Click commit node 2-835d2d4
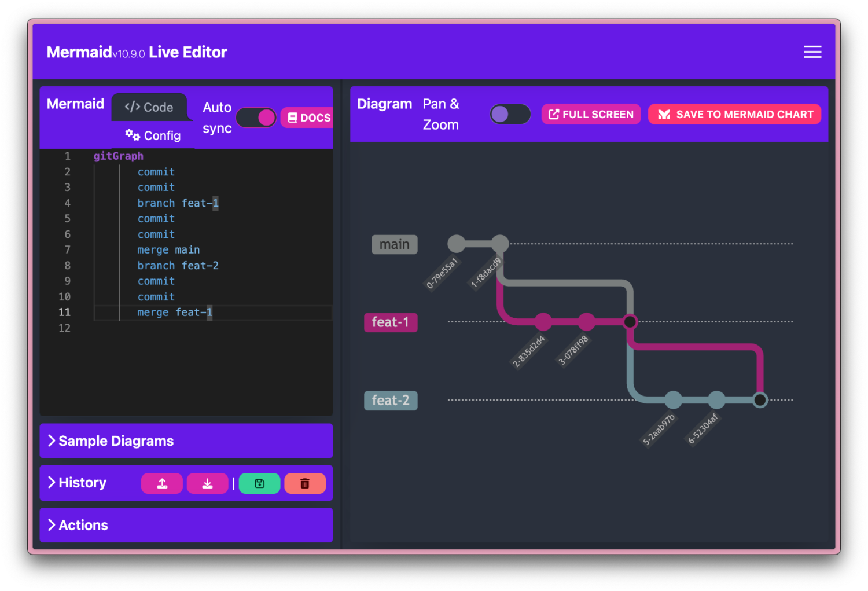This screenshot has height=591, width=868. pos(543,321)
